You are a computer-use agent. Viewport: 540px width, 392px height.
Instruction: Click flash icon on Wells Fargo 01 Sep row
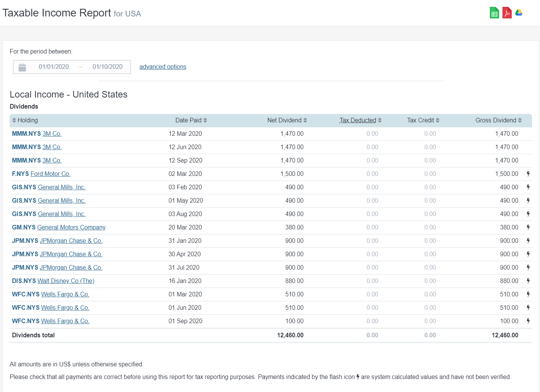tap(528, 321)
